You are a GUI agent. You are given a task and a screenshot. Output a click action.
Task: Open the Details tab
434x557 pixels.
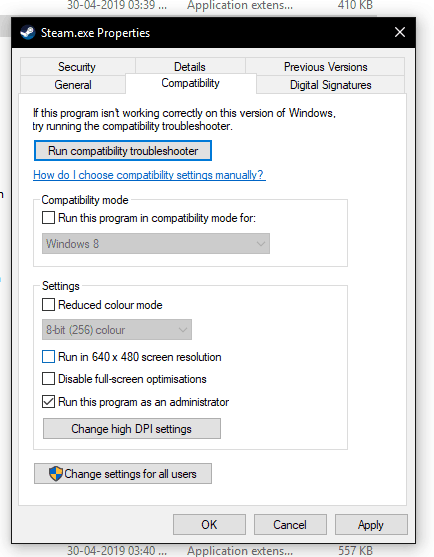[190, 66]
